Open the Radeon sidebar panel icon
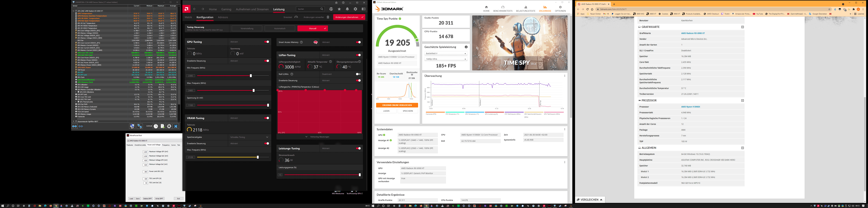The width and height of the screenshot is (868, 208). [363, 9]
